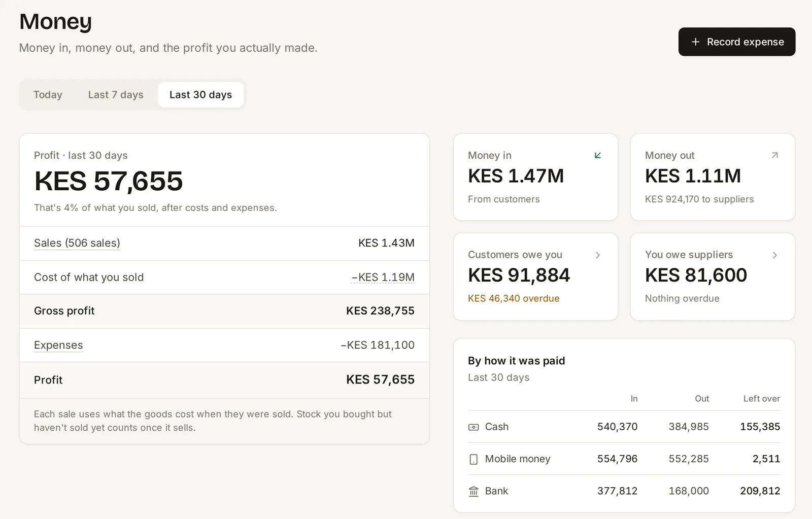Click the Bank building icon
This screenshot has height=519, width=812.
[x=473, y=491]
